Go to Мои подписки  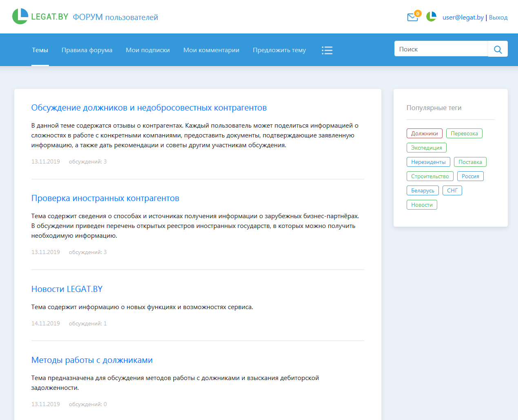148,50
